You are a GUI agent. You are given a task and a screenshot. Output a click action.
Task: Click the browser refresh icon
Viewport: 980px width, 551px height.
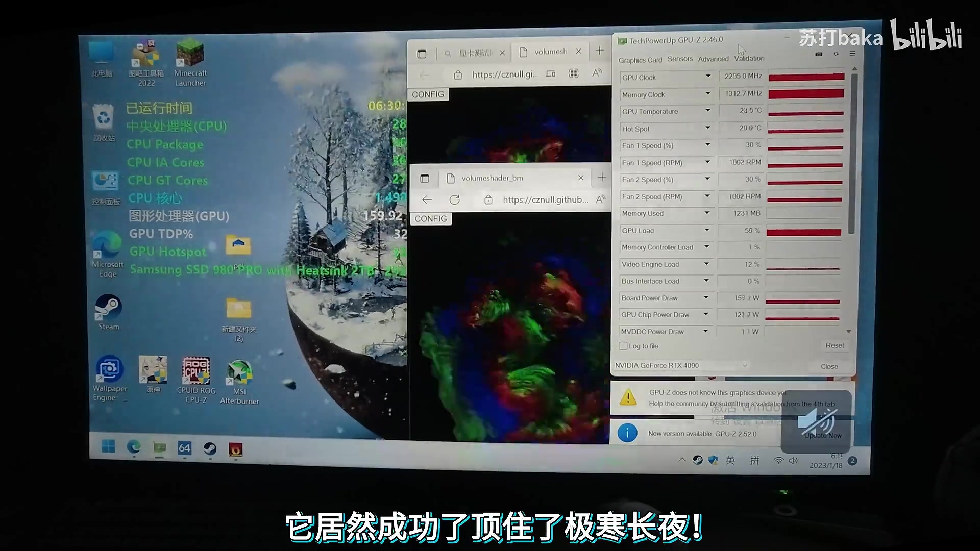454,199
